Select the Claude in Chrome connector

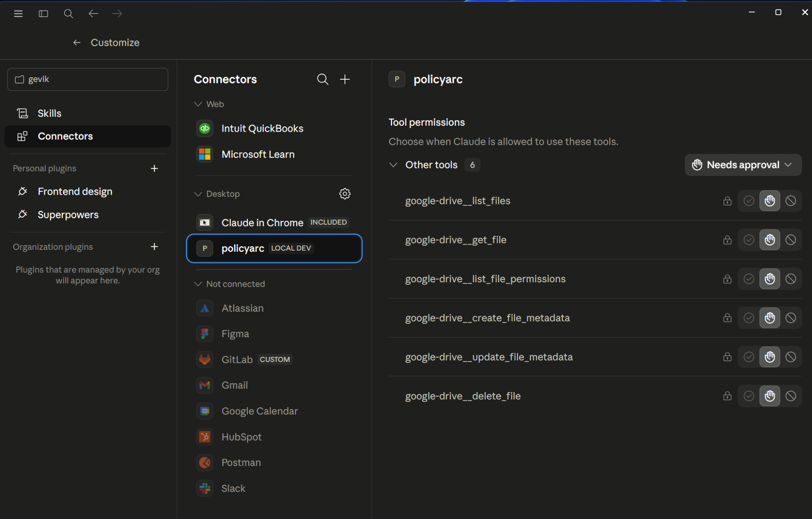[x=274, y=222]
